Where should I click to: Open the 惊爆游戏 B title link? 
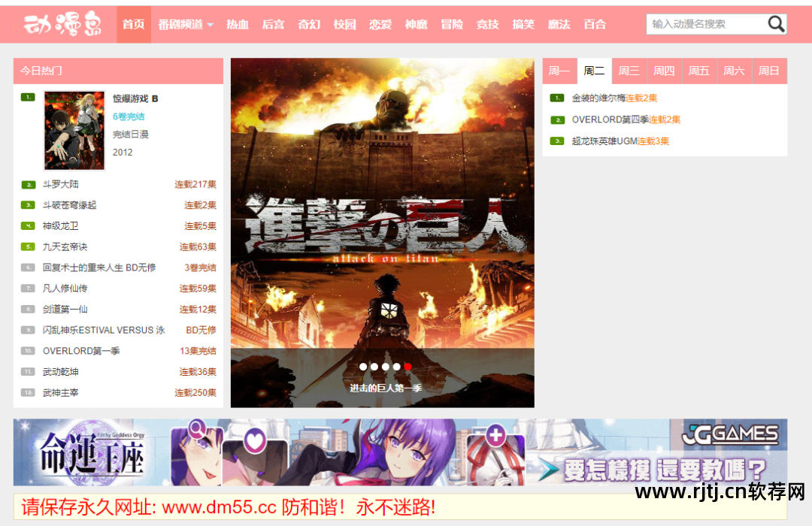[135, 98]
